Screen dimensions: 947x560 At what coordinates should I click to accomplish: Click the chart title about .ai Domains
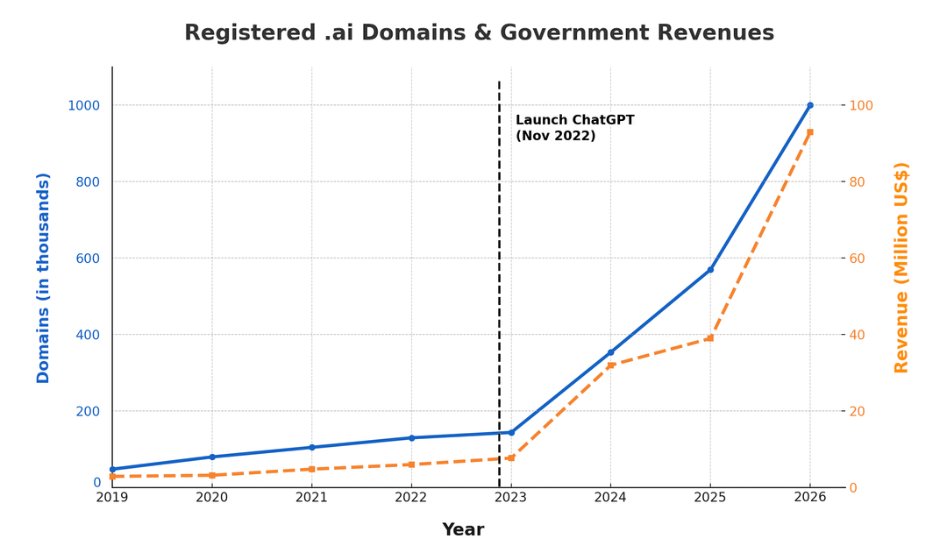[479, 33]
